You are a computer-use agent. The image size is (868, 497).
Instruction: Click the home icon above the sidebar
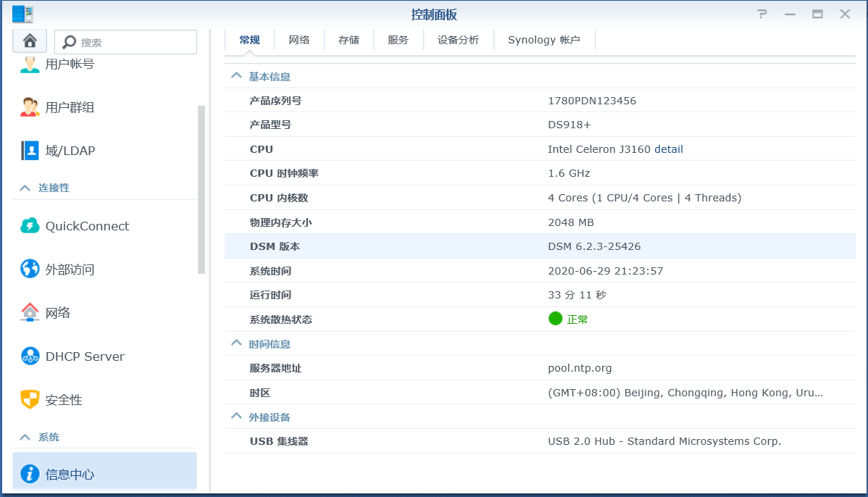point(30,41)
